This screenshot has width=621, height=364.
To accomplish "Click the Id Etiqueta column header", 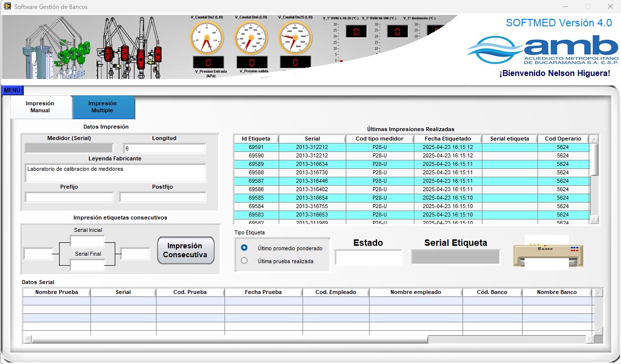I will pyautogui.click(x=256, y=139).
